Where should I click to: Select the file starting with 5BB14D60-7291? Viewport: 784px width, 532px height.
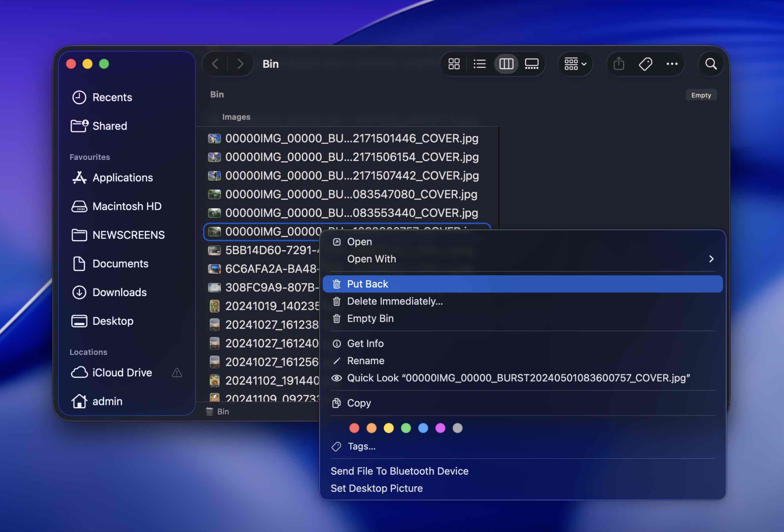click(262, 250)
